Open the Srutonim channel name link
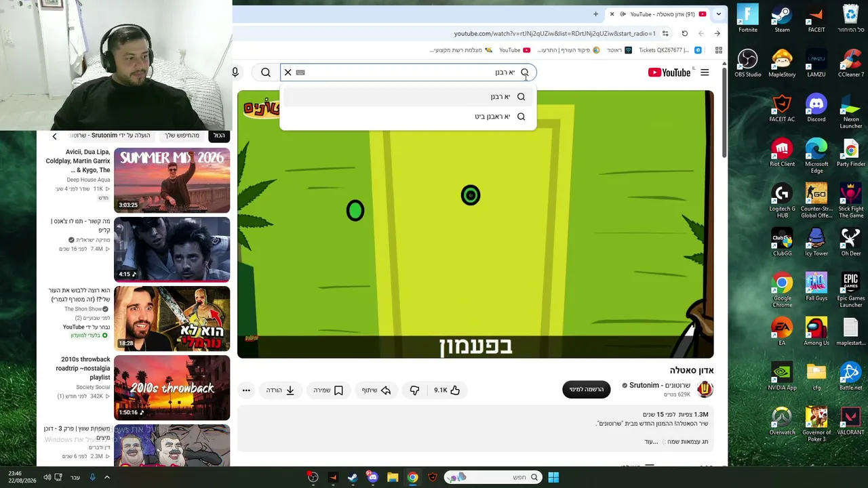The height and width of the screenshot is (488, 868). pos(660,386)
